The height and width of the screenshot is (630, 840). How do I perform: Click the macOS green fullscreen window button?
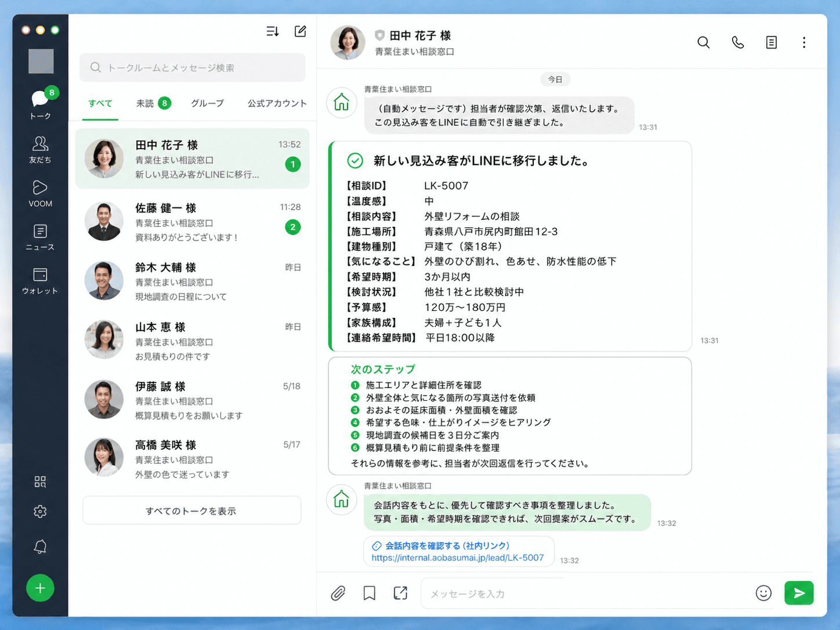[x=55, y=30]
